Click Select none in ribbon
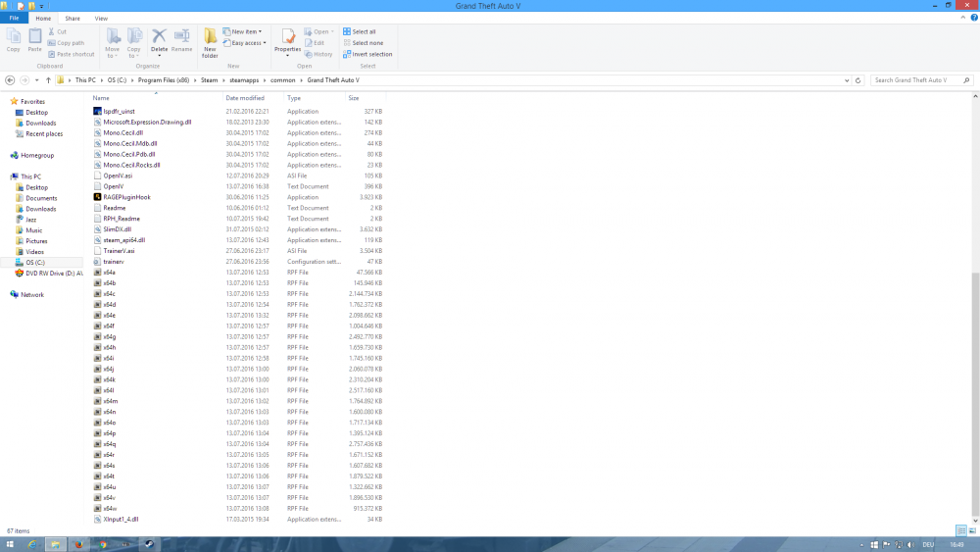Screen dimensions: 980x552 coord(364,43)
